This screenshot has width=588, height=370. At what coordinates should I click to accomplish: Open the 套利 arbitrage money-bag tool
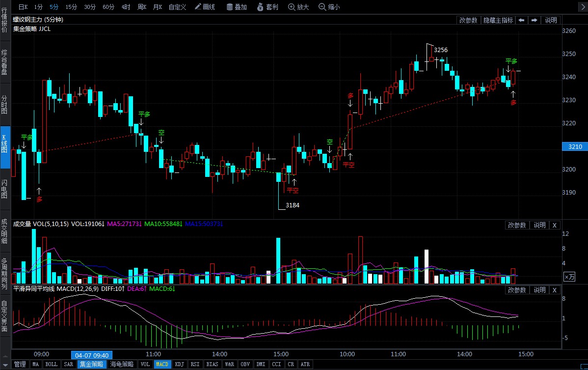267,7
